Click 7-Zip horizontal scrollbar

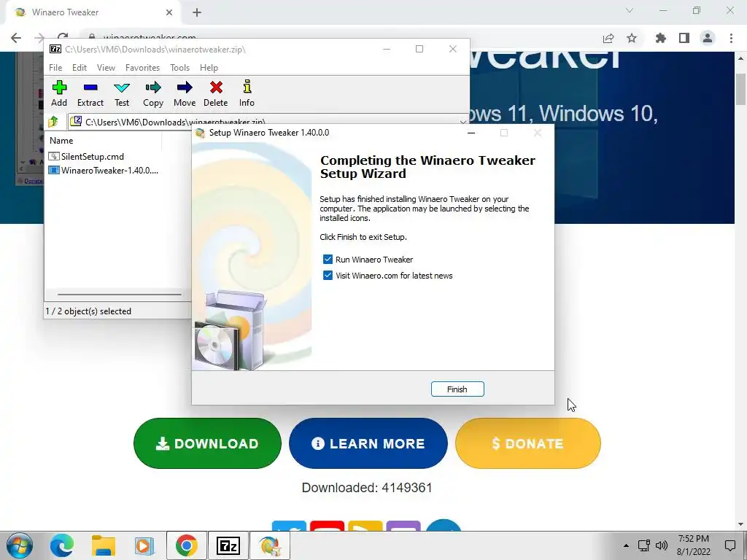click(119, 295)
